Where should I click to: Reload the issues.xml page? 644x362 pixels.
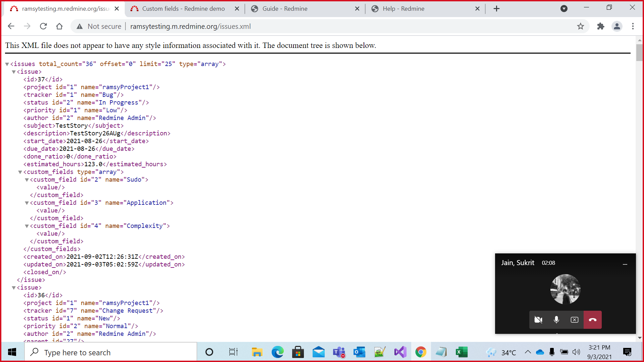[x=43, y=26]
